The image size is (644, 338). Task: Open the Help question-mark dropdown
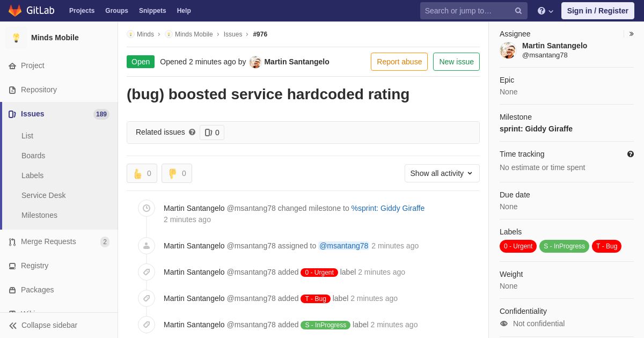545,11
